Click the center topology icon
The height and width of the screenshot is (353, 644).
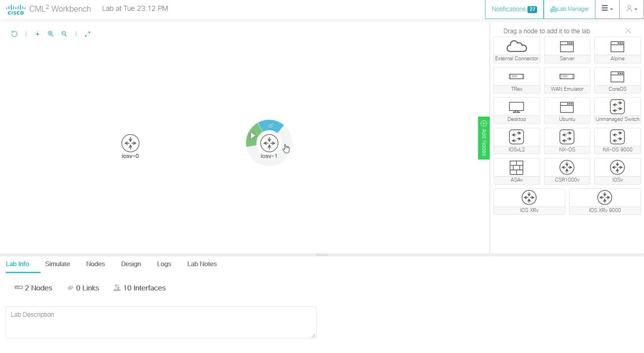click(x=37, y=34)
